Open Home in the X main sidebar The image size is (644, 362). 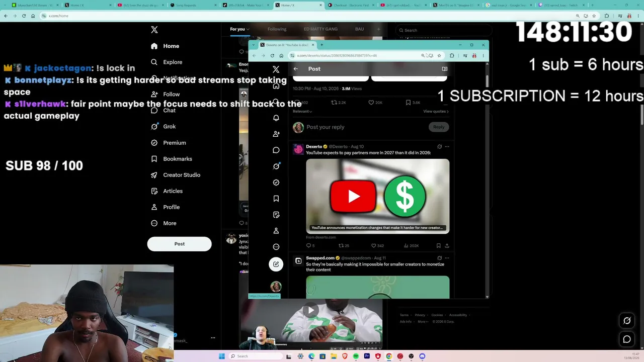point(166,46)
